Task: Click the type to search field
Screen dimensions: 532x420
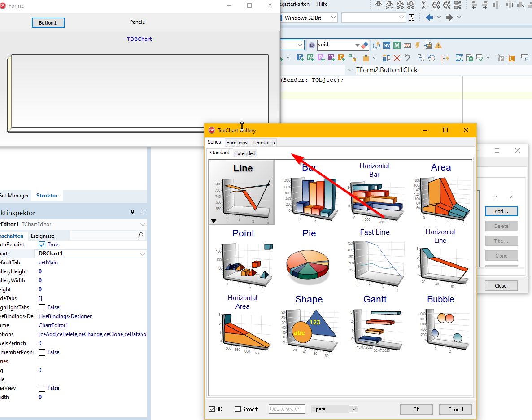Action: pos(287,409)
